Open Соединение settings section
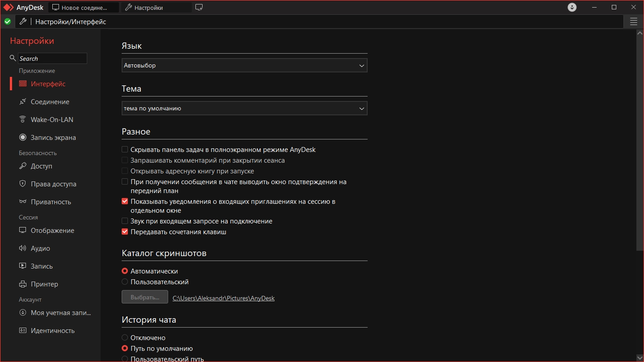 tap(50, 102)
